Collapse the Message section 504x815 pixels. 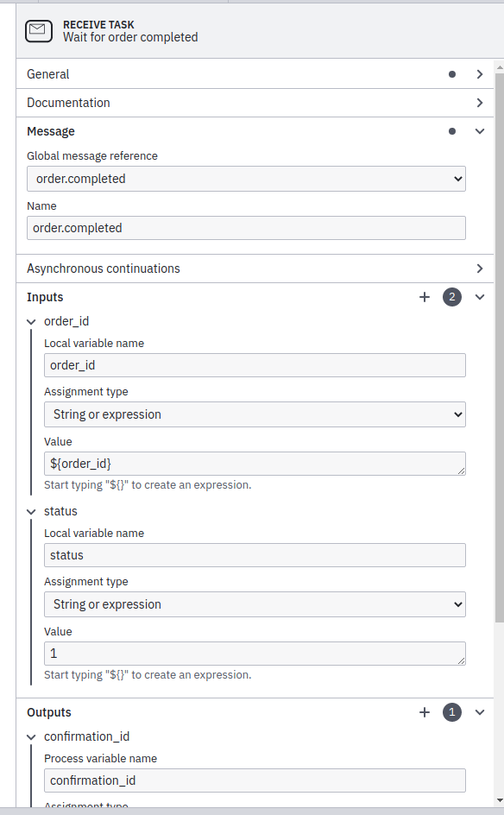click(480, 131)
